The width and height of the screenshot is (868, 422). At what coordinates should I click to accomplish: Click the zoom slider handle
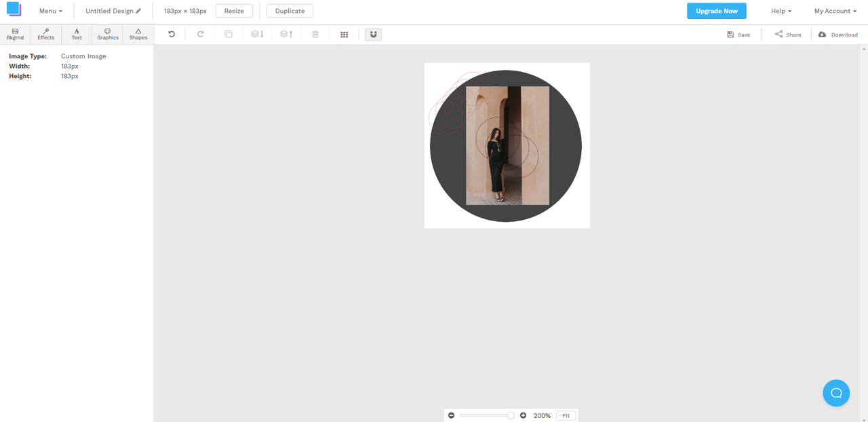pos(511,415)
